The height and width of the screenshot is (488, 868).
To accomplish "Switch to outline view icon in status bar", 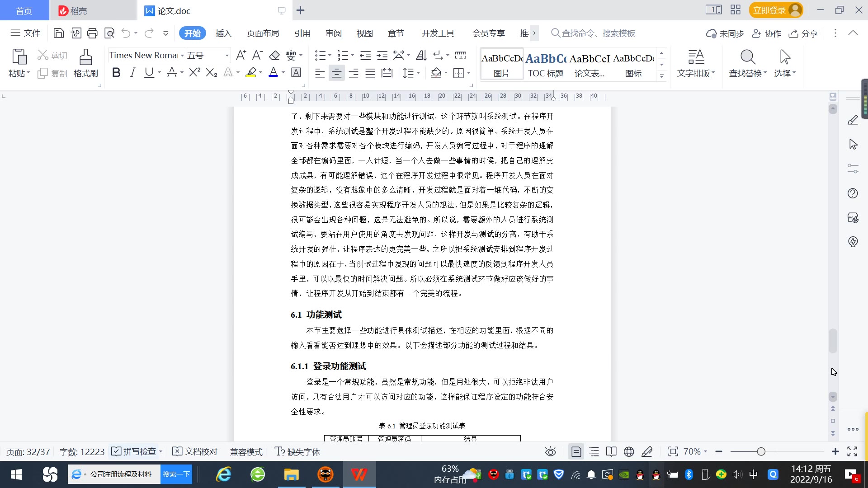I will [594, 451].
